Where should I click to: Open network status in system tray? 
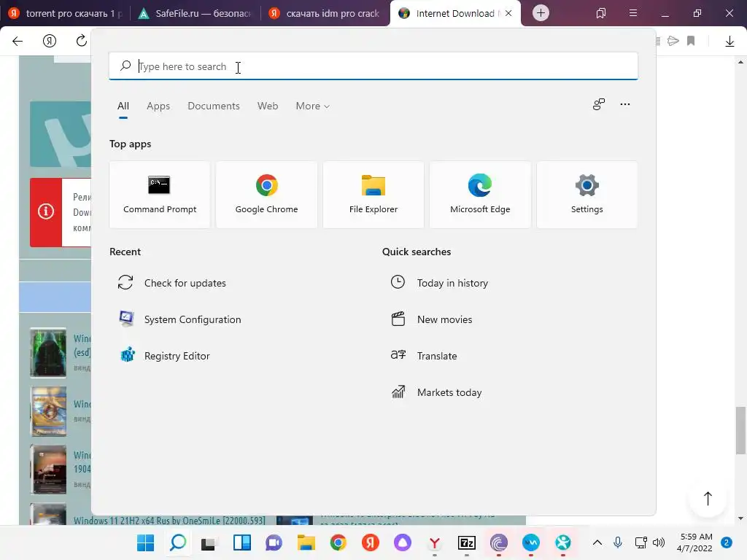click(x=641, y=542)
